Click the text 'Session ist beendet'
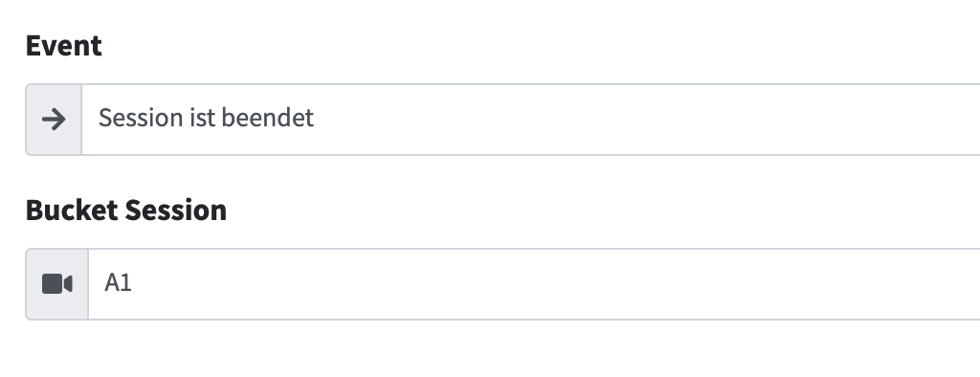 click(x=206, y=118)
